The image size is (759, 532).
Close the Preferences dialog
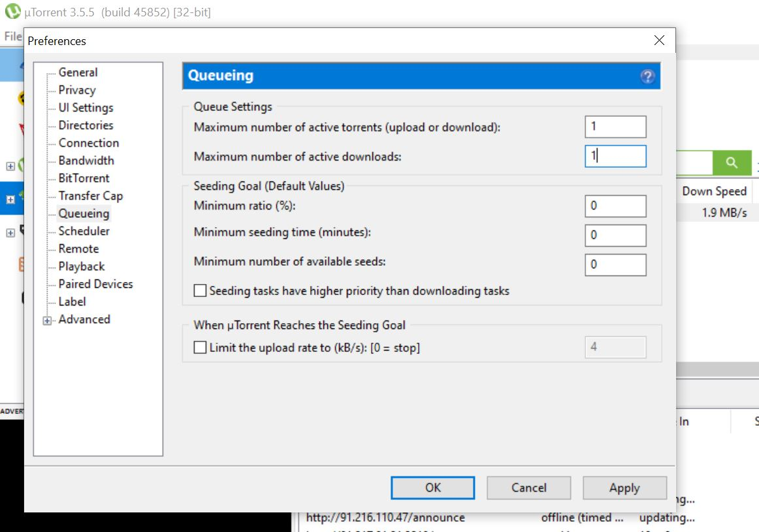[x=659, y=40]
